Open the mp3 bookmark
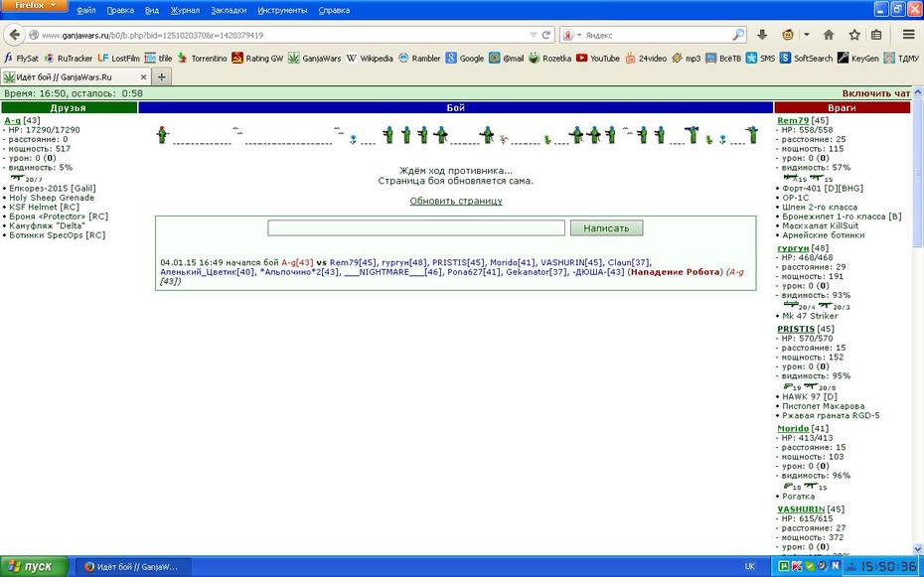Viewport: 924px width, 577px height. [x=686, y=59]
